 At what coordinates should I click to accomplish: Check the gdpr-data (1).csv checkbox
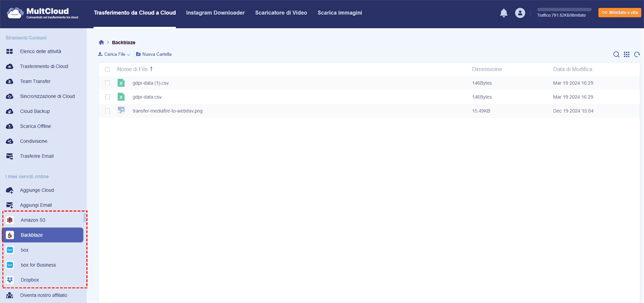107,83
